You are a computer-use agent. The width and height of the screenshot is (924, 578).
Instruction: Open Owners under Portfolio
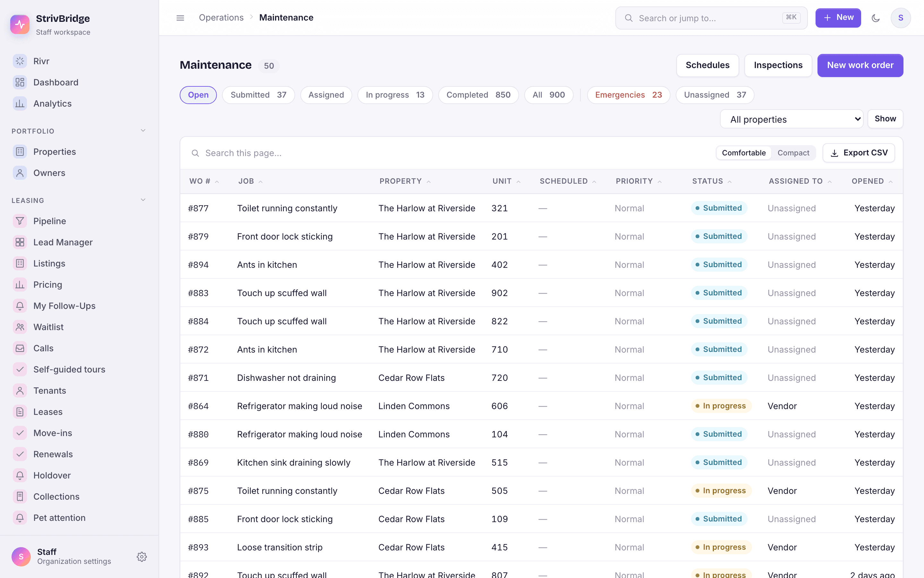click(79, 173)
